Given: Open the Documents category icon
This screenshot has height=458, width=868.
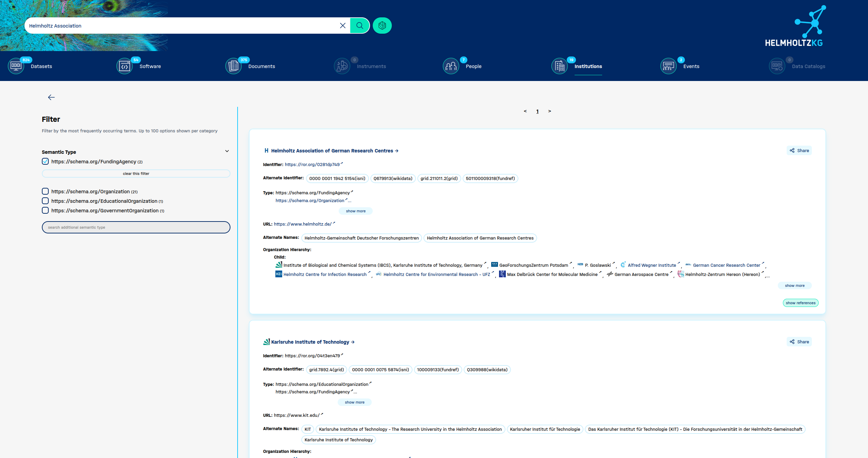Looking at the screenshot, I should (x=234, y=66).
